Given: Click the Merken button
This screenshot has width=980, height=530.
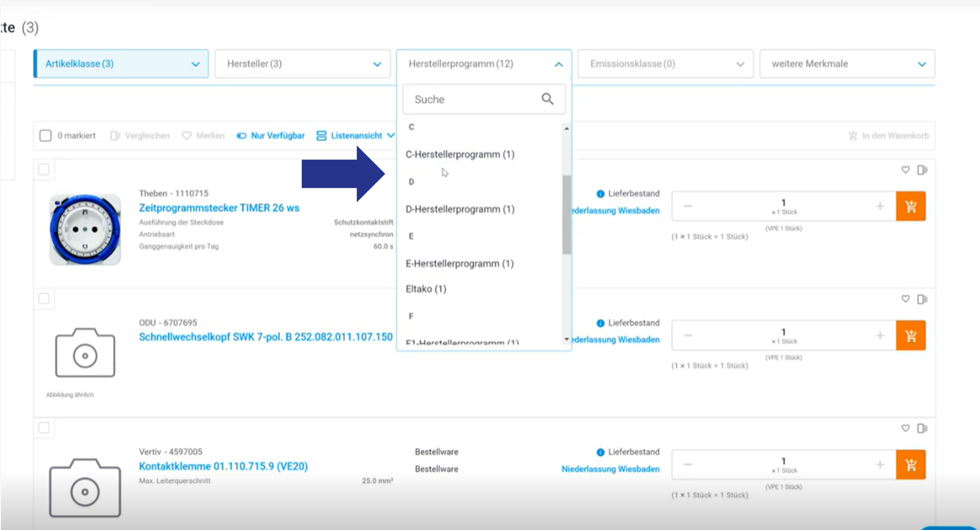Looking at the screenshot, I should 203,136.
